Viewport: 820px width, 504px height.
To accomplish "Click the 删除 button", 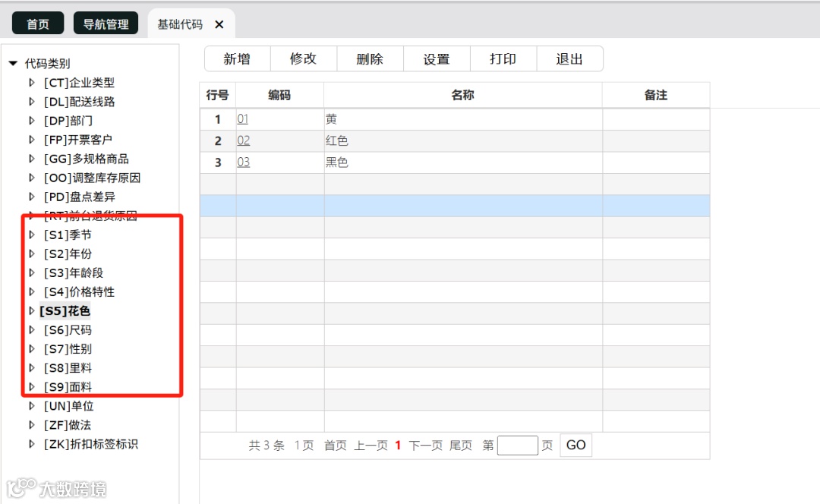I will click(370, 58).
